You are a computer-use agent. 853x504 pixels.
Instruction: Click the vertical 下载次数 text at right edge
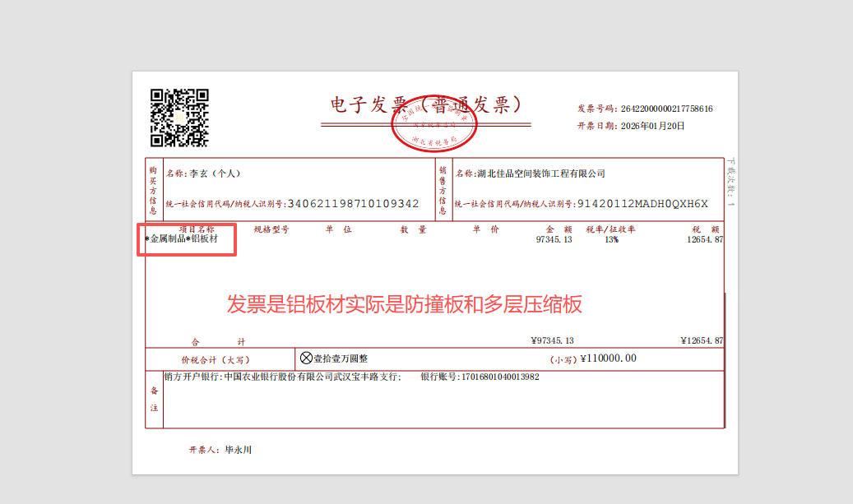(x=730, y=181)
